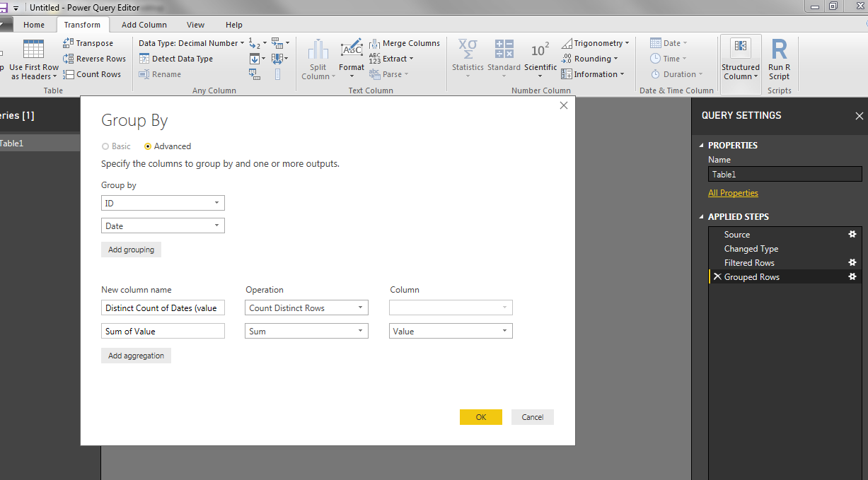The image size is (868, 480).
Task: Click Use First Row as Headers icon
Action: [x=33, y=49]
